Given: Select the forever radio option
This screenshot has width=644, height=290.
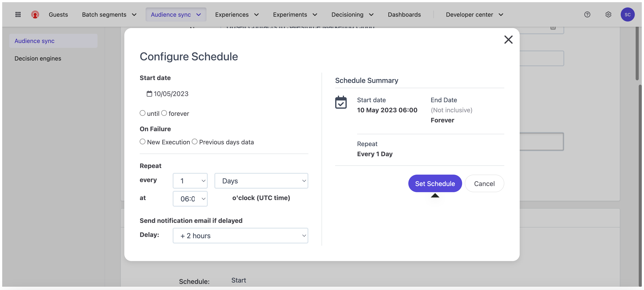Looking at the screenshot, I should coord(164,113).
